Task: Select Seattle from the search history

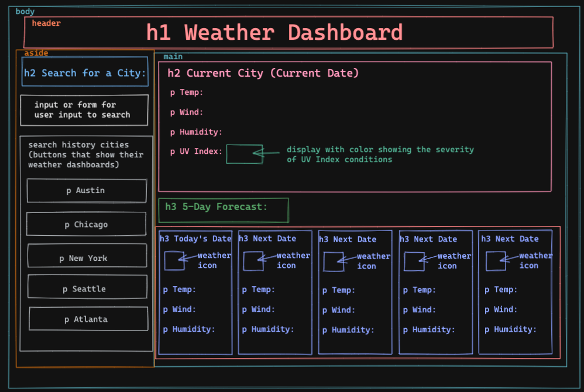Action: coord(87,287)
